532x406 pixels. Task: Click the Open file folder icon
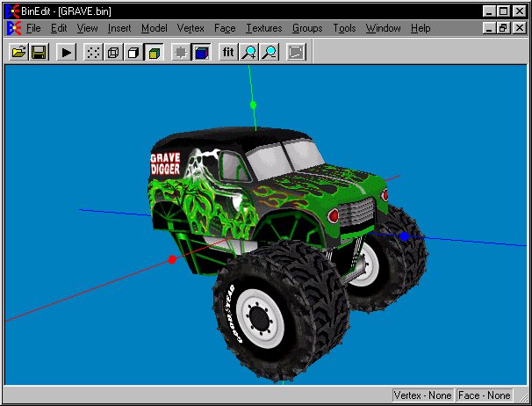click(18, 53)
